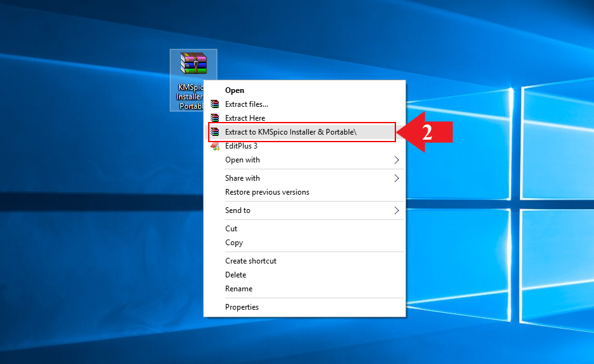The image size is (594, 364).
Task: Expand the Send to submenu arrow
Action: coord(396,210)
